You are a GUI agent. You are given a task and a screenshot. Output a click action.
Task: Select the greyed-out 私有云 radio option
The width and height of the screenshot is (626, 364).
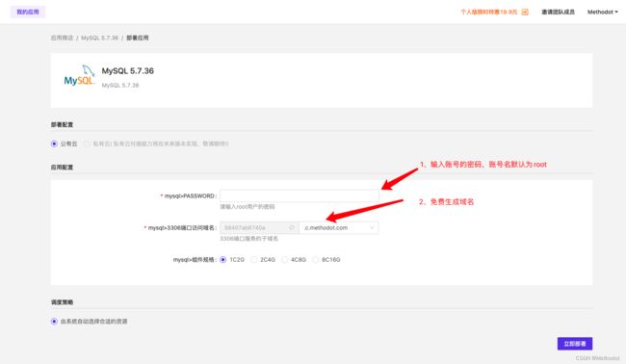87,143
